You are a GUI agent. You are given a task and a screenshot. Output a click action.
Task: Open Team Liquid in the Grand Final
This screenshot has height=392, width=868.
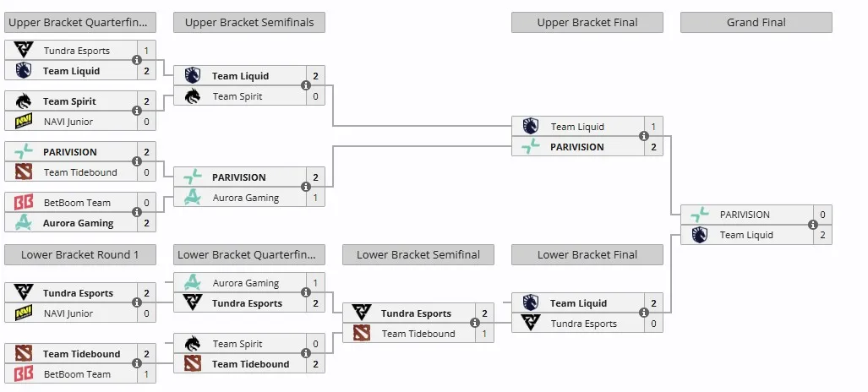click(746, 235)
